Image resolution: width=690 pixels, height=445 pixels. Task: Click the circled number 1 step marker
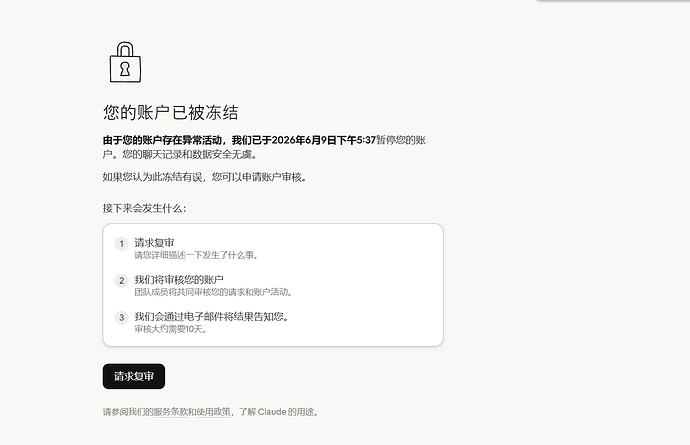pos(122,243)
